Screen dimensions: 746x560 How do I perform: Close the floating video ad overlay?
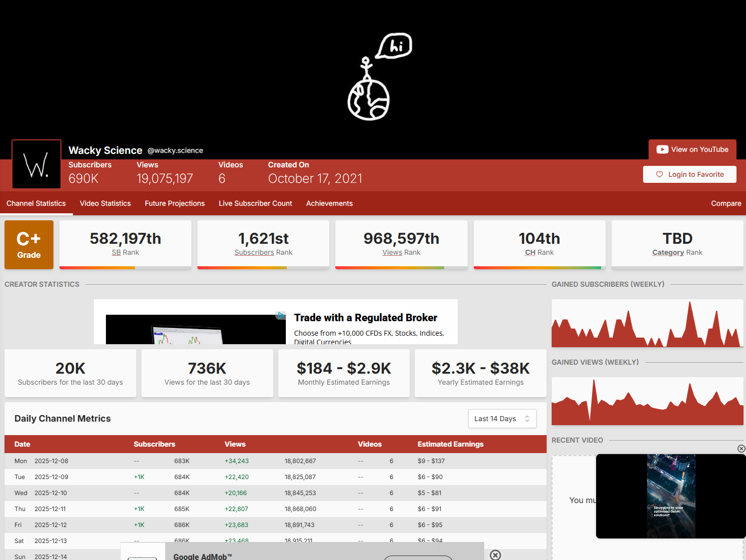(741, 449)
